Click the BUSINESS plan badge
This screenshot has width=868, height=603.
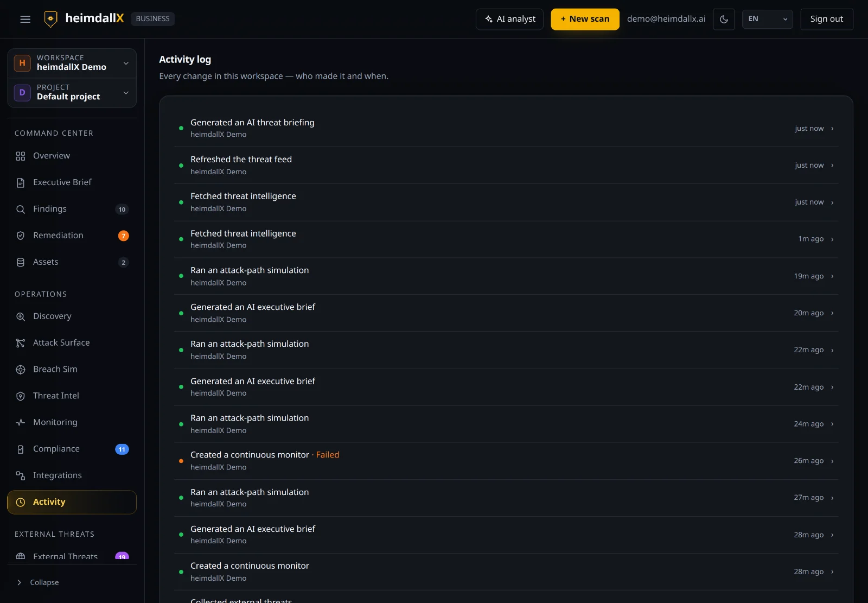pyautogui.click(x=152, y=19)
